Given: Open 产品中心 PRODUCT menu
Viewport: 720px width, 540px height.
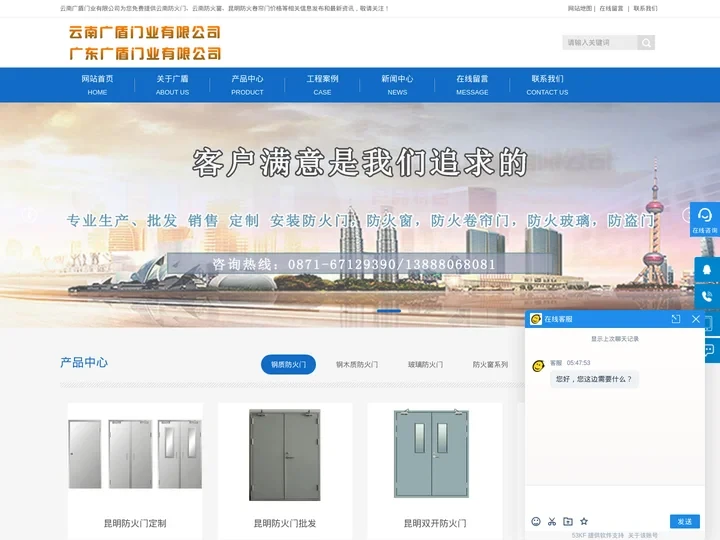Looking at the screenshot, I should tap(248, 85).
